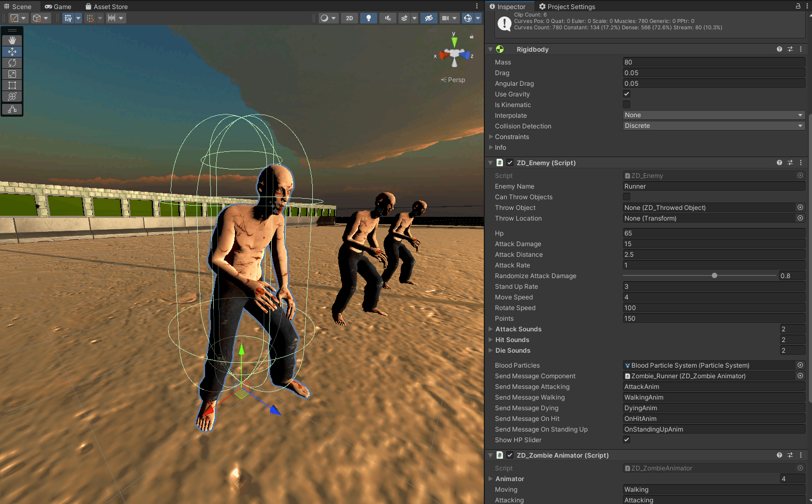Toggle scene audio mute icon
Viewport: 812px width, 504px height.
pos(387,18)
